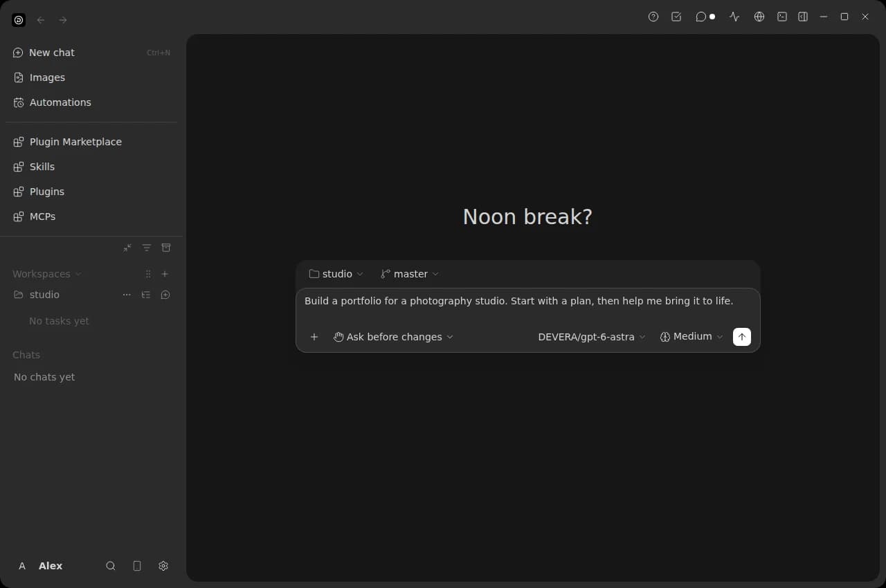Click the Workspaces reorder grip icon
Viewport: 886px width, 588px height.
(x=148, y=274)
